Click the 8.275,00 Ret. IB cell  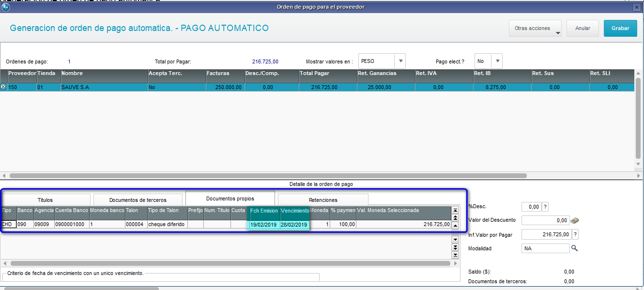(x=502, y=88)
